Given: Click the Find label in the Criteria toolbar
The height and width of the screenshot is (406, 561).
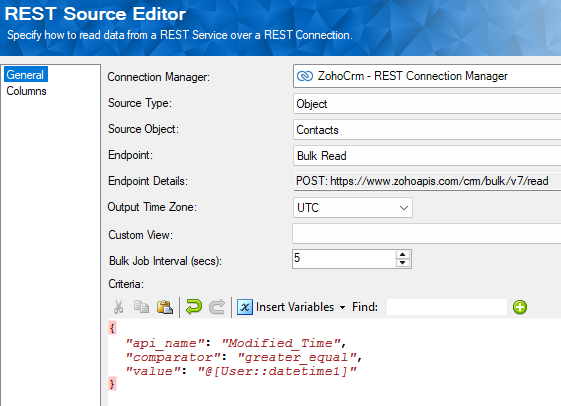Looking at the screenshot, I should [x=365, y=307].
